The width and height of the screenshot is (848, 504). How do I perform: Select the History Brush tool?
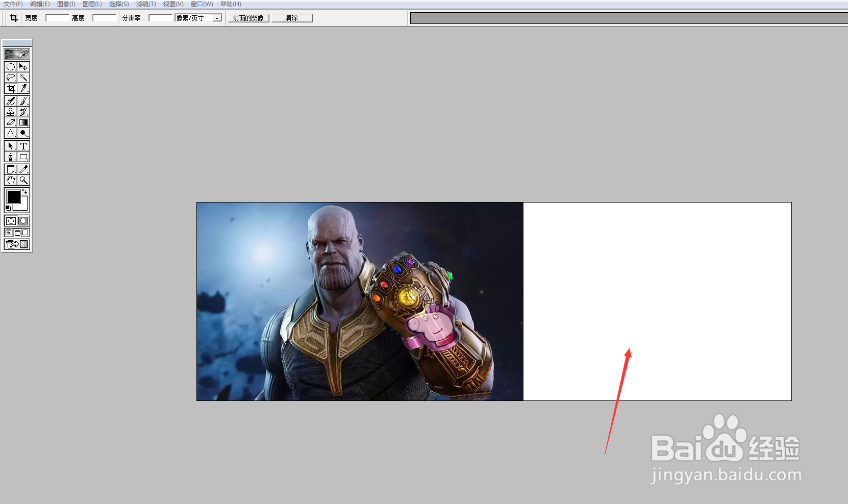tap(23, 112)
